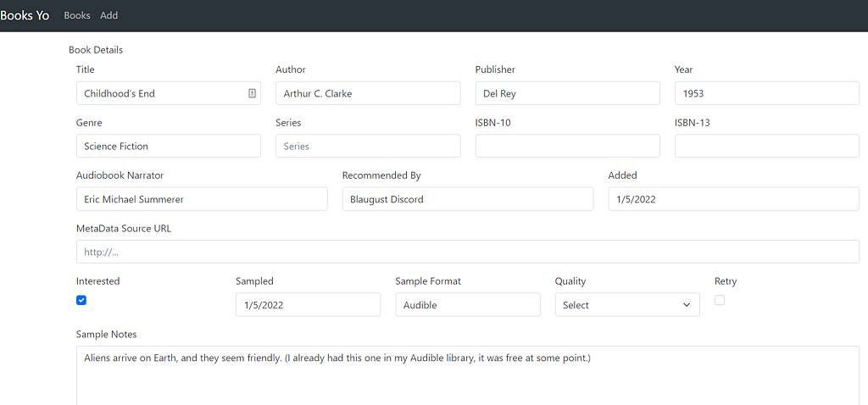The height and width of the screenshot is (405, 868).
Task: Click the Genre field Science Fiction
Action: 169,146
